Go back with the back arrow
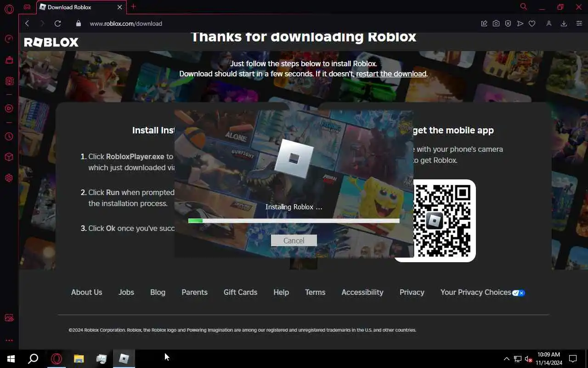 point(27,23)
